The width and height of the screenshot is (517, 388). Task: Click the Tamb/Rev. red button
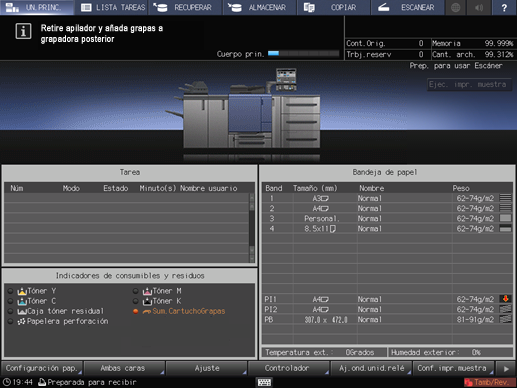coord(489,382)
